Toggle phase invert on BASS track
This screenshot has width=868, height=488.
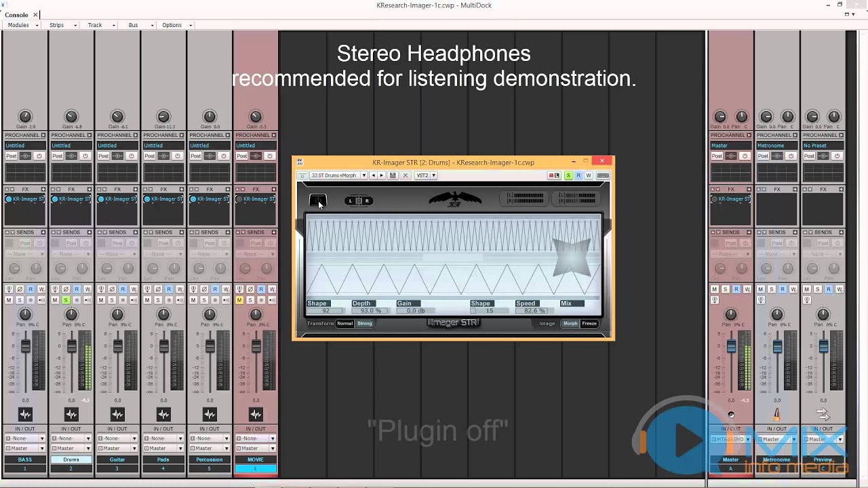pyautogui.click(x=20, y=289)
